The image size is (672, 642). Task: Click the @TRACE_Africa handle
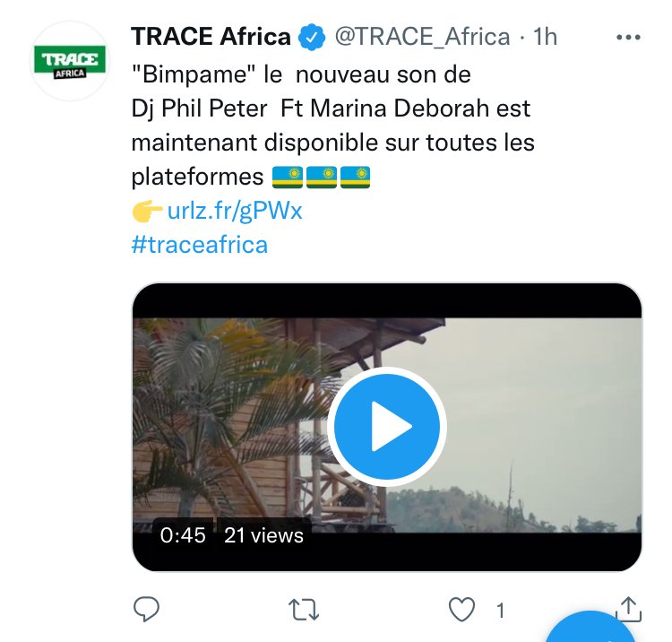[x=422, y=38]
